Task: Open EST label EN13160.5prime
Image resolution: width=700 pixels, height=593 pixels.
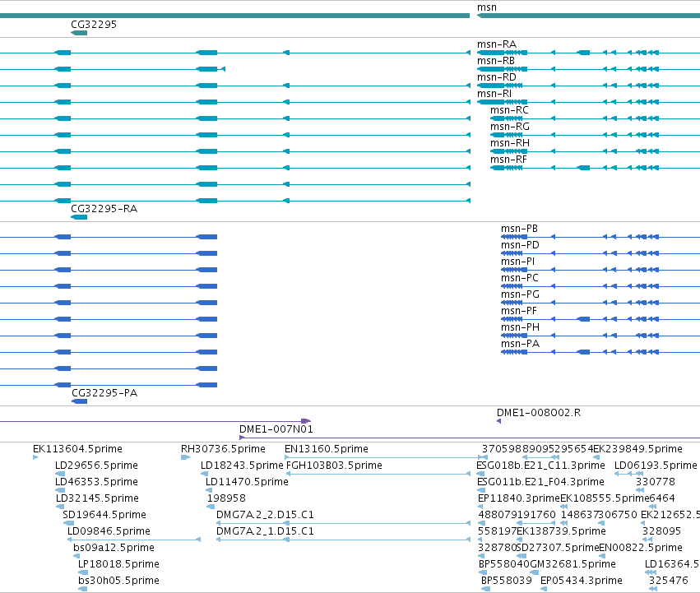Action: 327,449
